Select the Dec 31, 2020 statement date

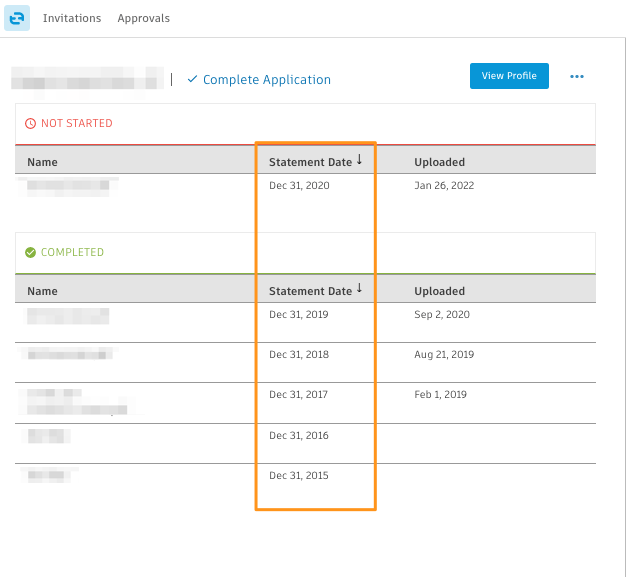pos(299,186)
